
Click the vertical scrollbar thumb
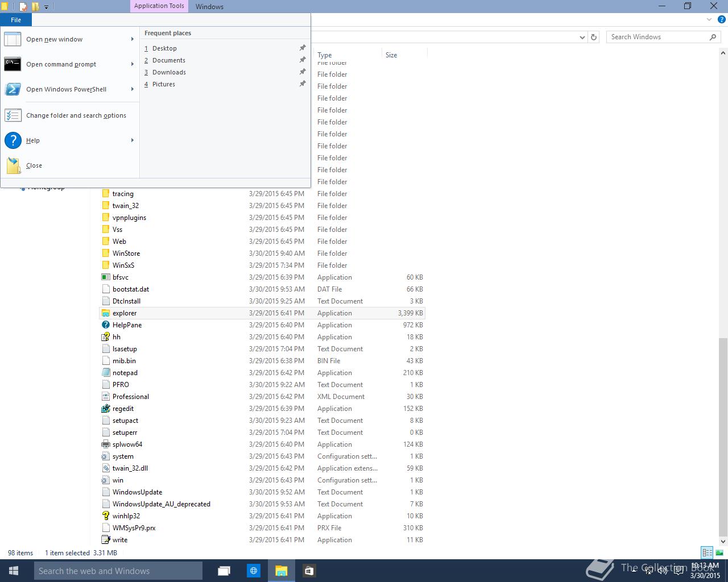(x=723, y=436)
